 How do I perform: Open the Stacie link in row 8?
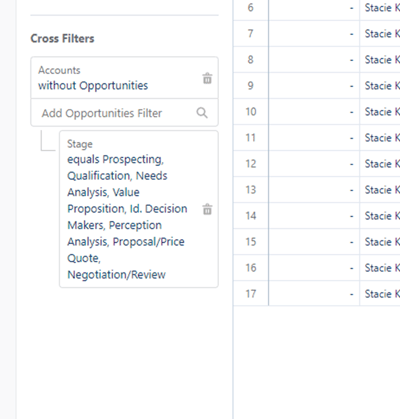(x=382, y=60)
